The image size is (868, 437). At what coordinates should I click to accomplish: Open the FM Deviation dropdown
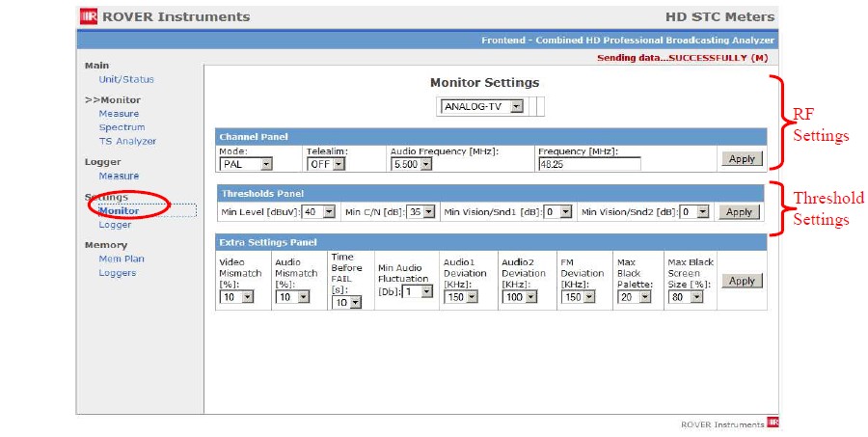tap(579, 297)
